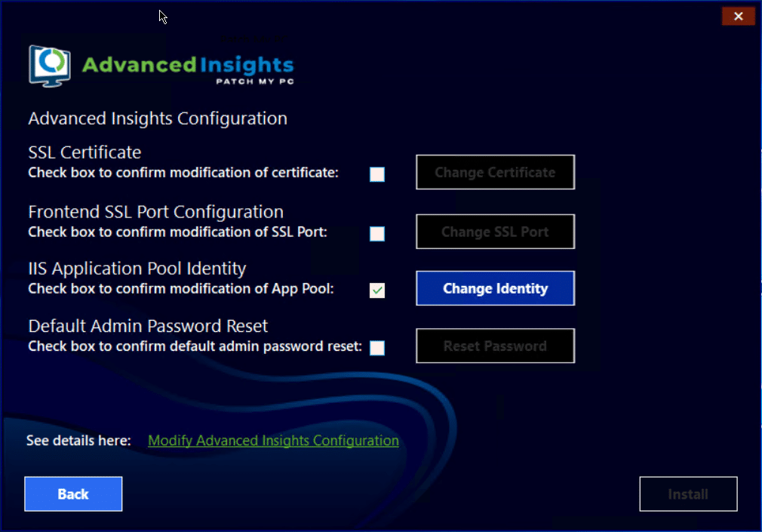This screenshot has height=532, width=762.
Task: Enable the SSL certificate modification checkbox
Action: pyautogui.click(x=377, y=174)
